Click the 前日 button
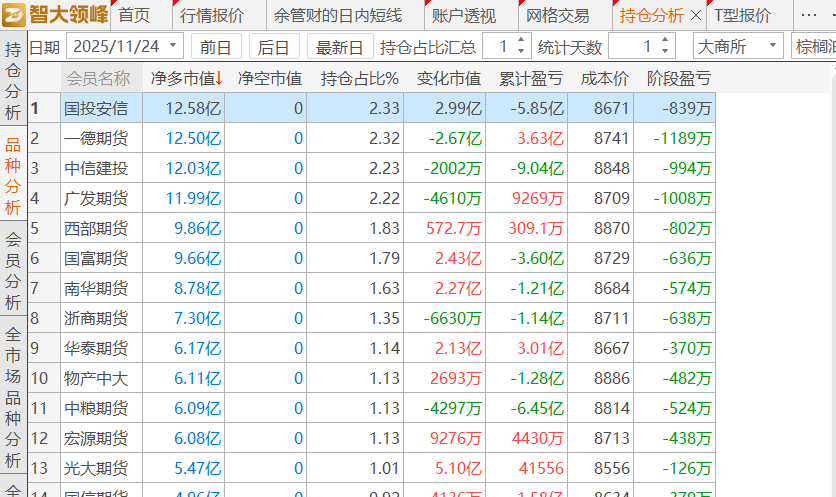The width and height of the screenshot is (836, 497). pyautogui.click(x=216, y=47)
